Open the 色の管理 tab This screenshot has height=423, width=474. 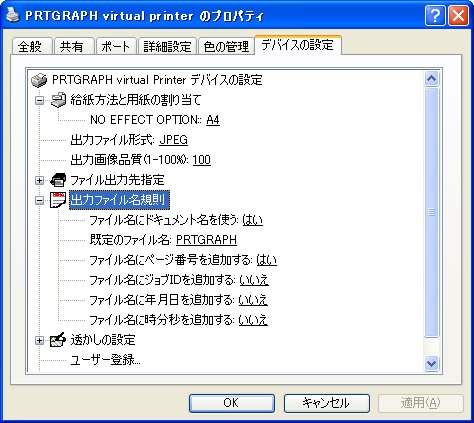(226, 46)
